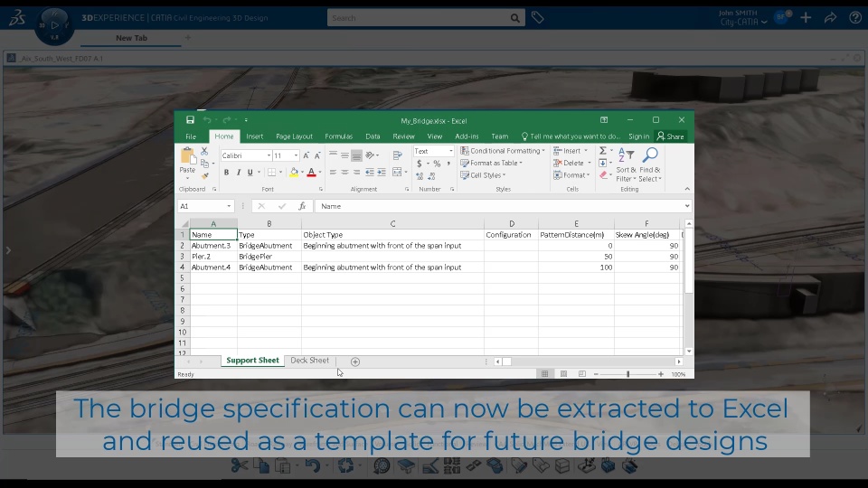
Task: Open the Text number format dropdown
Action: [x=450, y=151]
